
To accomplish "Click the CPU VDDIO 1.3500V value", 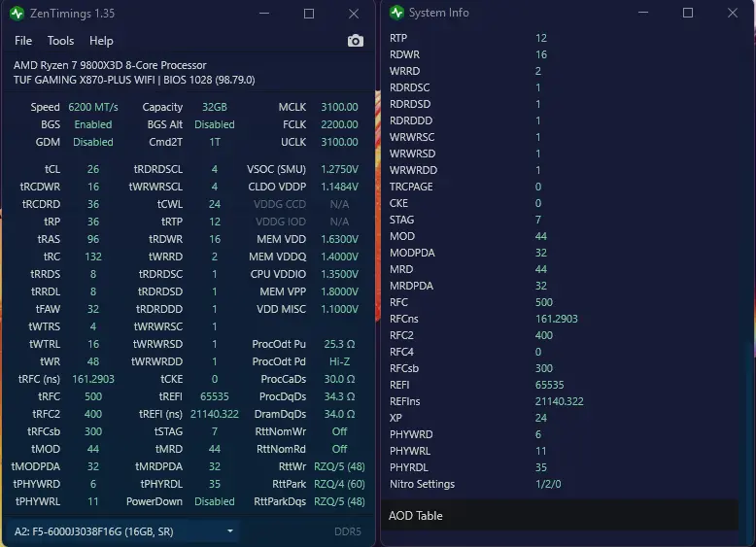I will [339, 274].
